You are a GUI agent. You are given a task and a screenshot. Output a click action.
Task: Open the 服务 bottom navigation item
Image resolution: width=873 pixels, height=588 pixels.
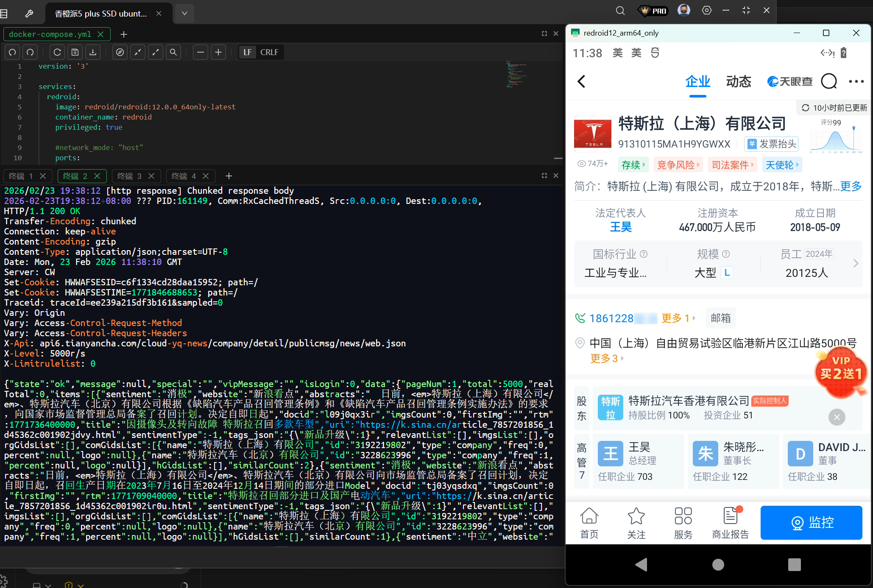[x=683, y=523]
